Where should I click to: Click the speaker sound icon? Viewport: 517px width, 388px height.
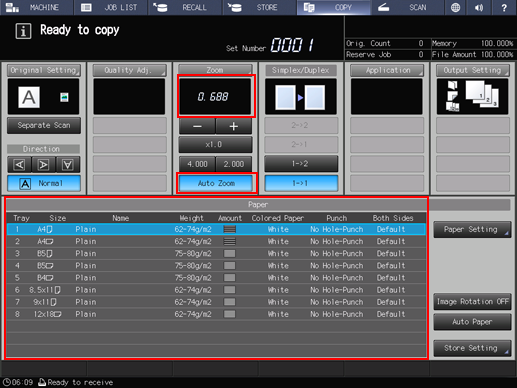point(479,7)
